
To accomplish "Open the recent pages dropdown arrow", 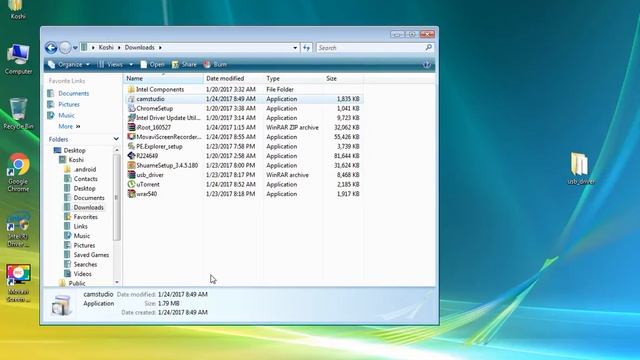I will point(75,48).
